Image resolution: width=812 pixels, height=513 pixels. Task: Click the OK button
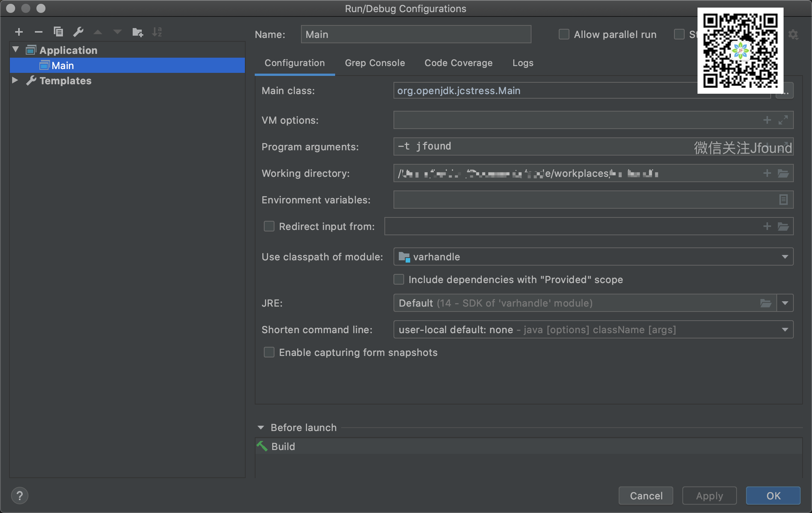click(x=773, y=496)
